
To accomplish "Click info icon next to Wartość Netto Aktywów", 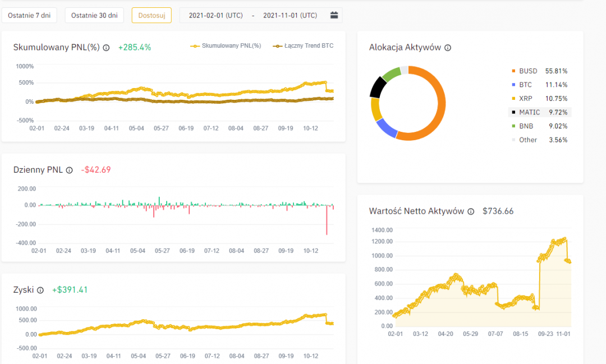I will [x=471, y=211].
